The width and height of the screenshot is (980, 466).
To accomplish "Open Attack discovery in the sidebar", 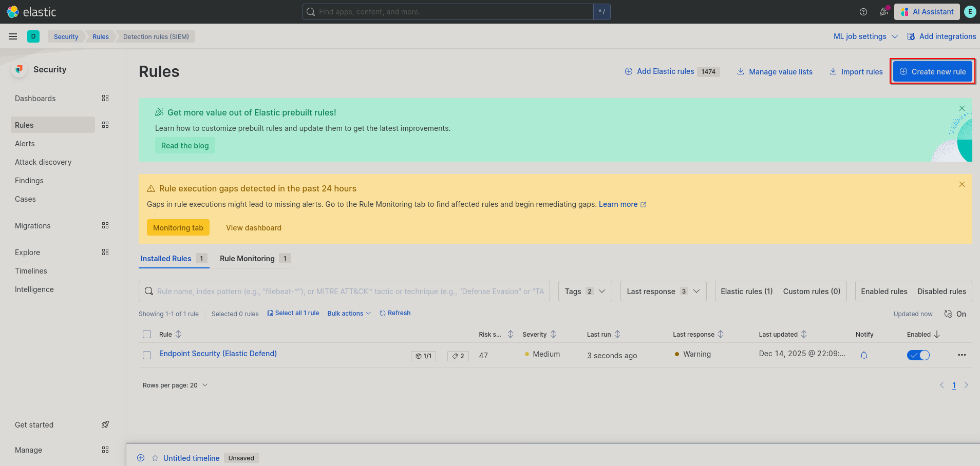I will 43,162.
